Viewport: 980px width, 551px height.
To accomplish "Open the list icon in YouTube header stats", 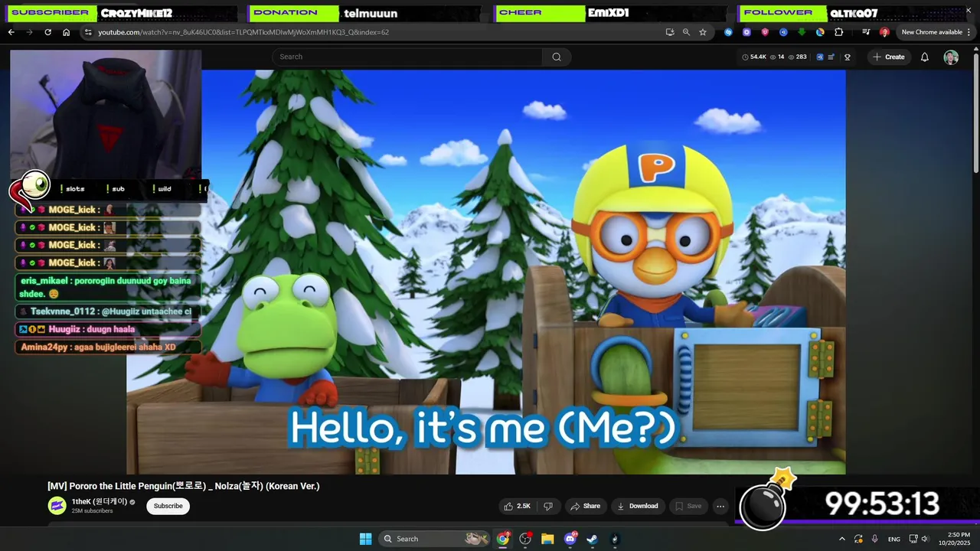I will 831,57.
